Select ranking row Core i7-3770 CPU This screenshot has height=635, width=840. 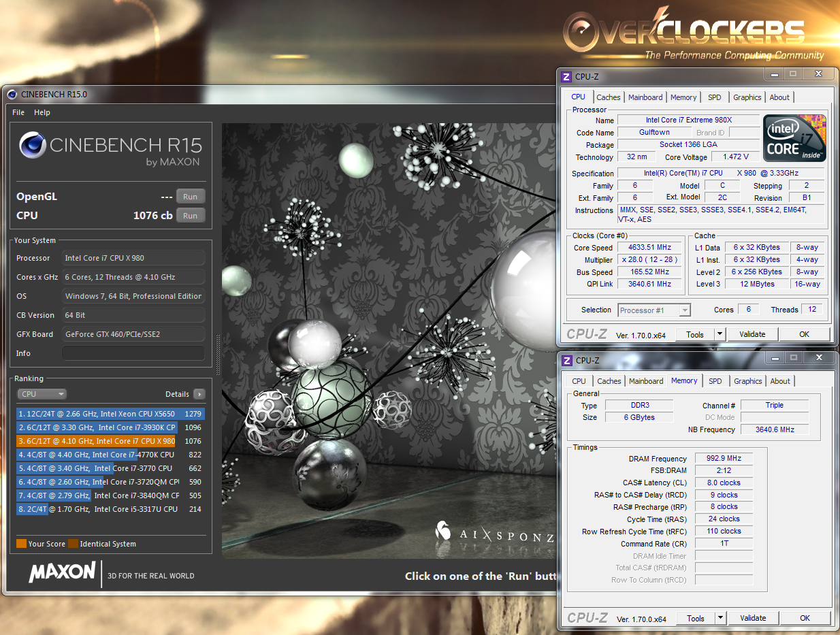[x=110, y=468]
